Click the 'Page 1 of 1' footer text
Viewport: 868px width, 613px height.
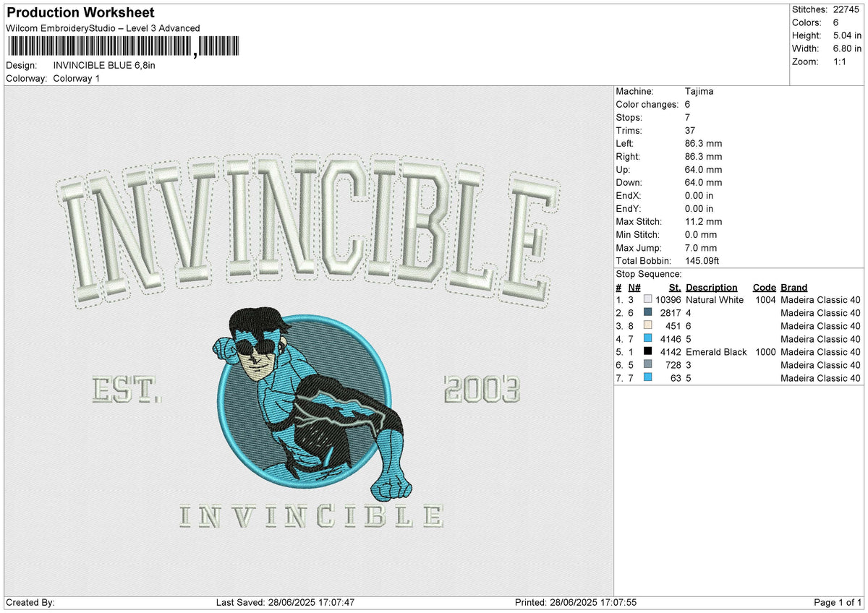pos(838,603)
